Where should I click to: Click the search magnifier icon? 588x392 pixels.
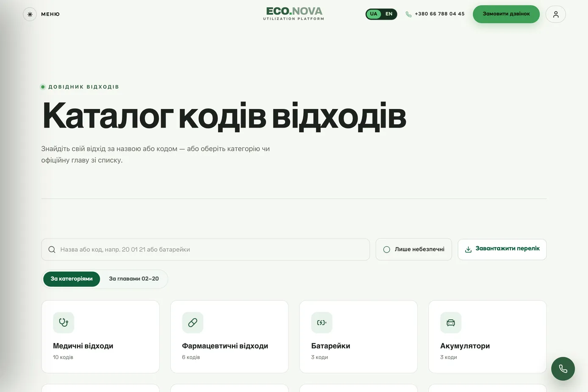[x=52, y=250]
